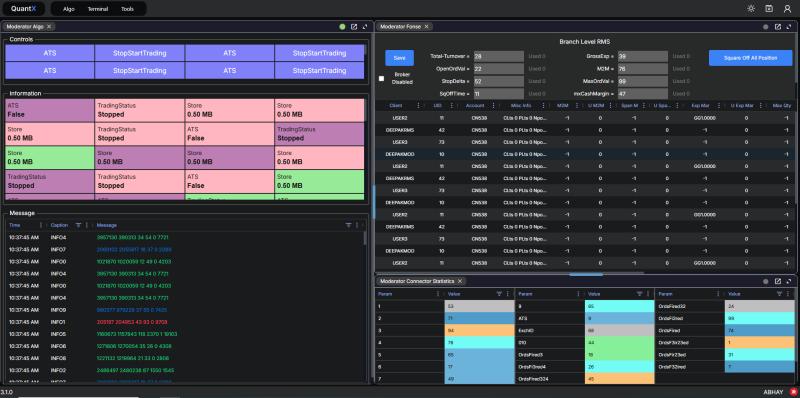This screenshot has width=800, height=398.
Task: Click the GrossExp input field
Action: (642, 56)
